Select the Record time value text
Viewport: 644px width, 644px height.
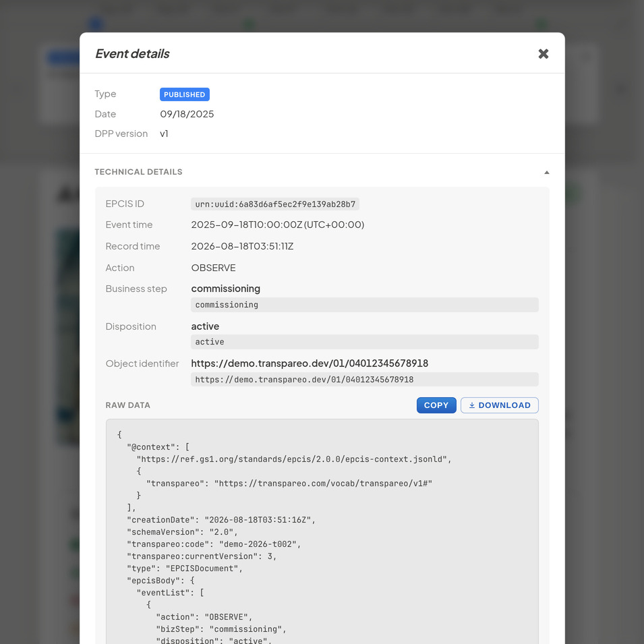(242, 246)
